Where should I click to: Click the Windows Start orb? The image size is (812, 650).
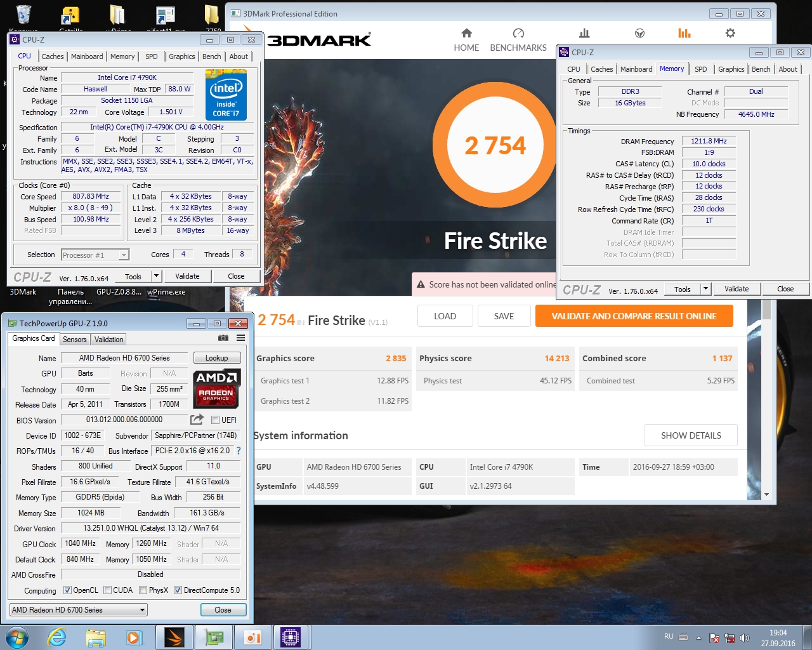(x=16, y=637)
